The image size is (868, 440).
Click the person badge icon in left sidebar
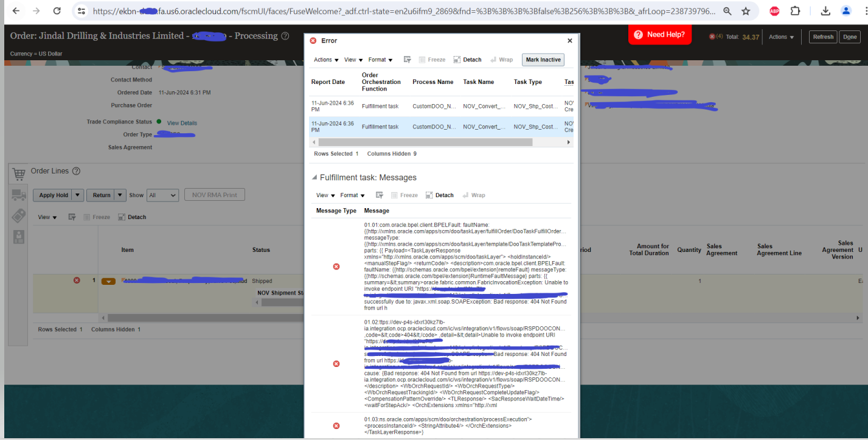(x=19, y=237)
